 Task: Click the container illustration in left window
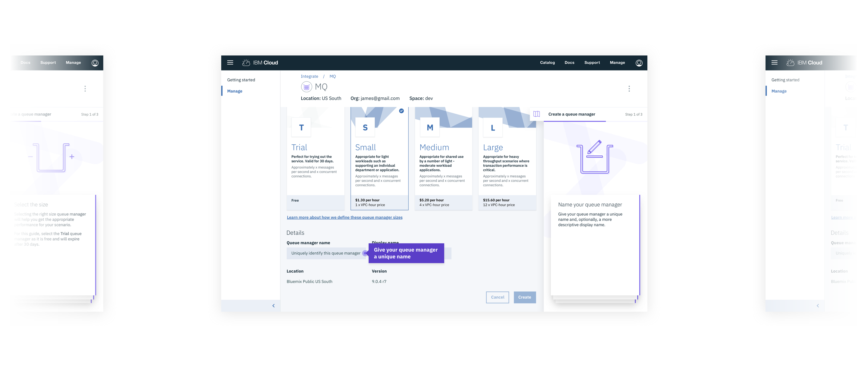[x=51, y=157]
